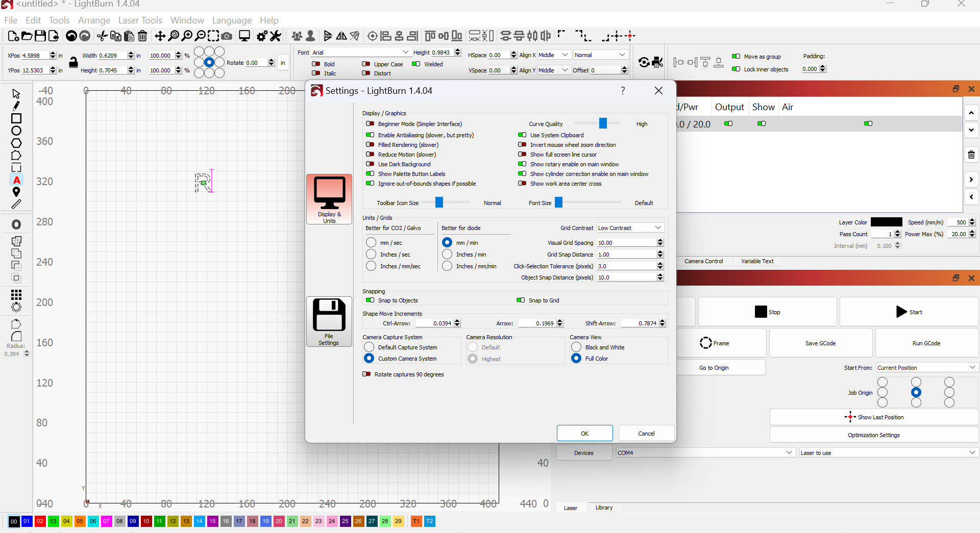The image size is (980, 533).
Task: Open the Edit menu
Action: coord(33,20)
